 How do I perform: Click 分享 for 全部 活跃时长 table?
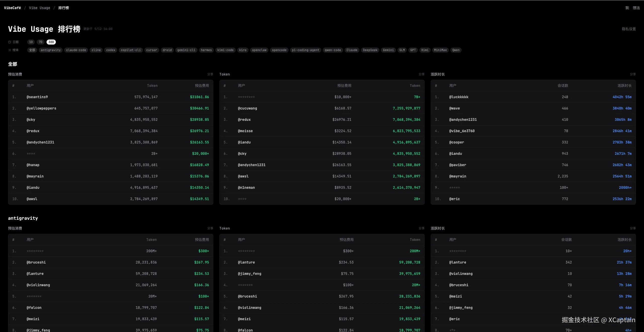click(633, 74)
